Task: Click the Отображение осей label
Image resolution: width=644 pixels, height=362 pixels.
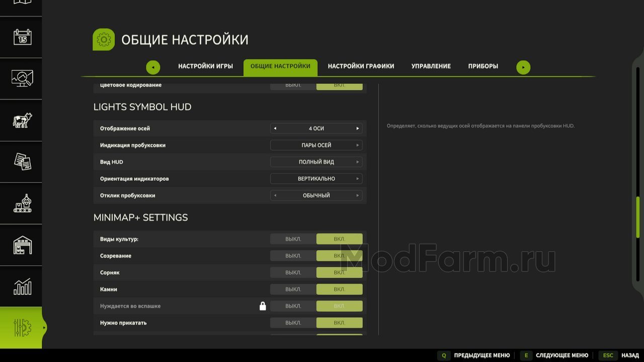Action: pyautogui.click(x=125, y=129)
